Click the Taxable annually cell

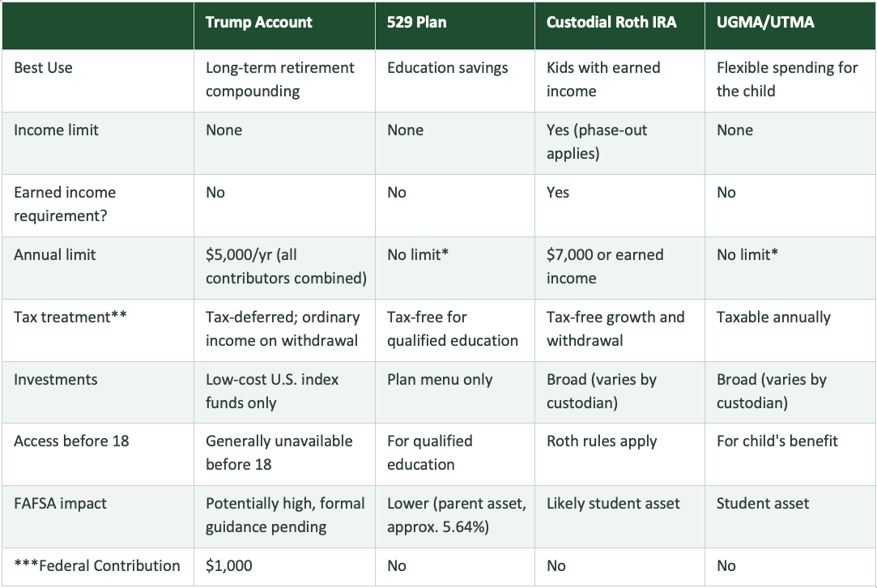click(x=773, y=317)
